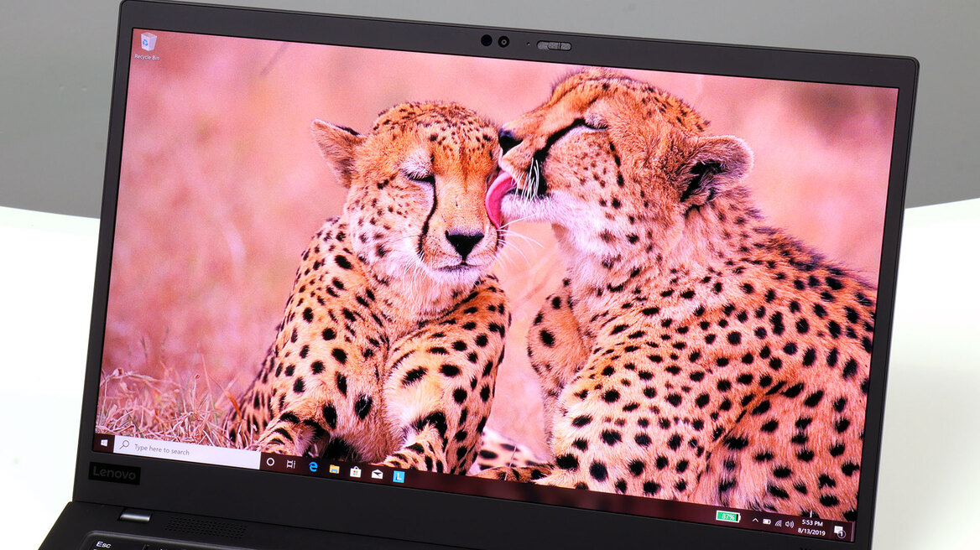
Task: Open the battery status tray icon
Action: (x=766, y=521)
